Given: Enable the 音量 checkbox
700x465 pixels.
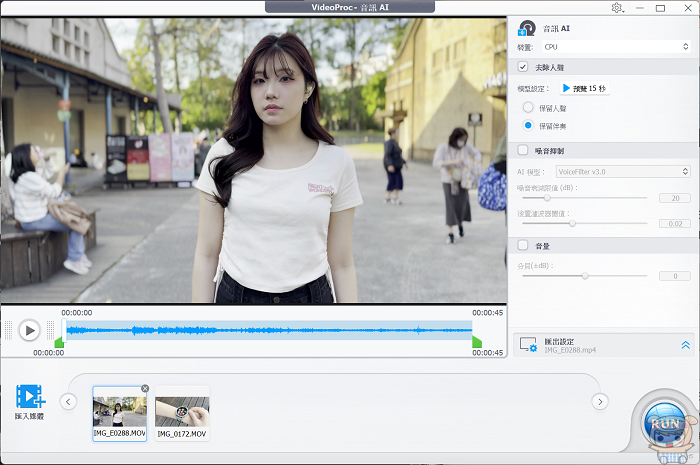Looking at the screenshot, I should point(523,244).
